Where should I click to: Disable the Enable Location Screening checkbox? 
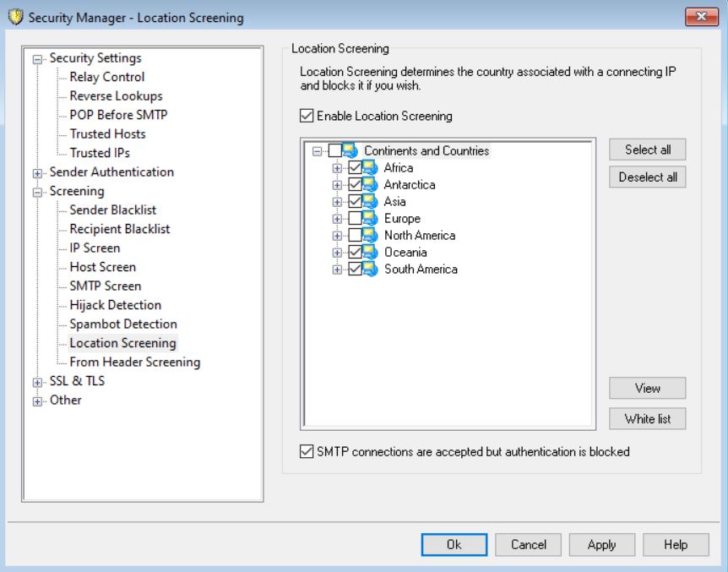tap(307, 116)
